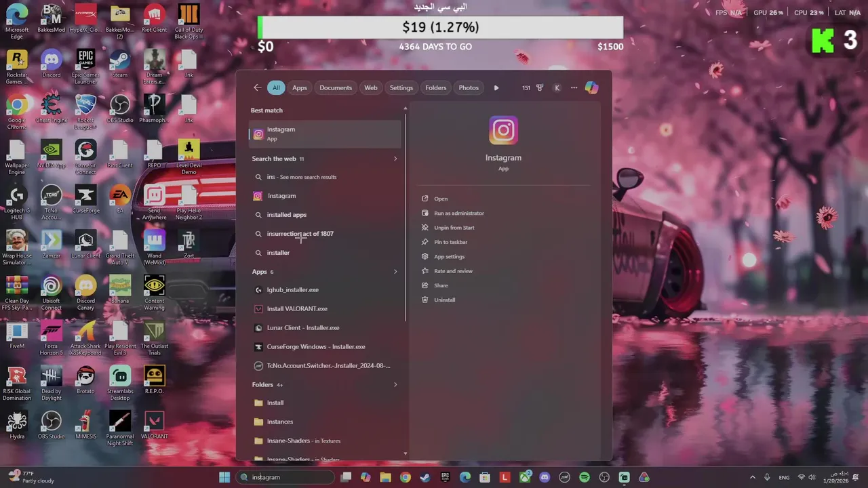Open the Instagram best match result
868x488 pixels.
[x=325, y=134]
